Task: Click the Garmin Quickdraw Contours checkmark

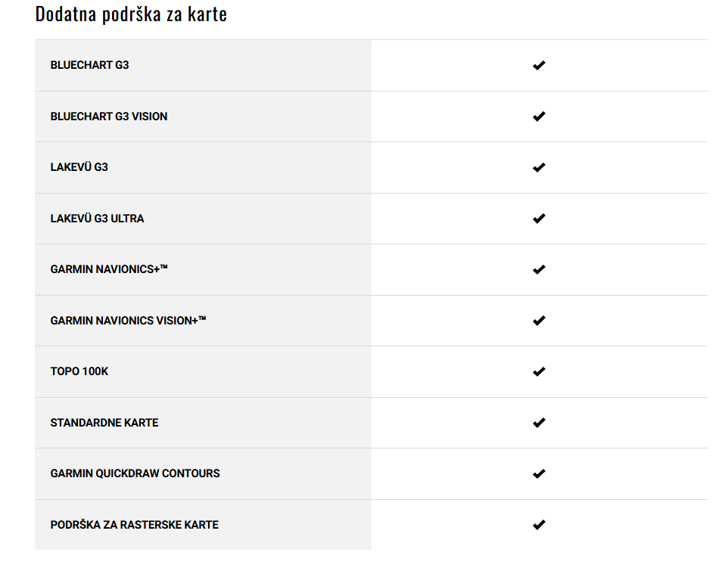Action: 539,473
